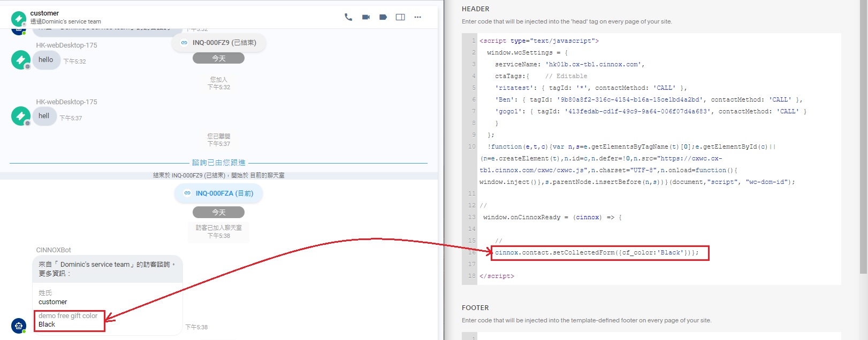Click the setCollectedForm code line

(597, 253)
